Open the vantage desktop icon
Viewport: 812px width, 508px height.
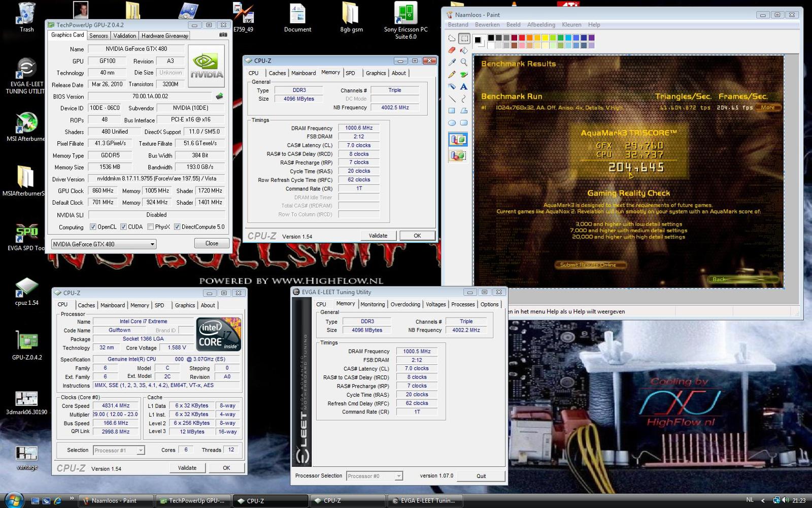pyautogui.click(x=26, y=457)
